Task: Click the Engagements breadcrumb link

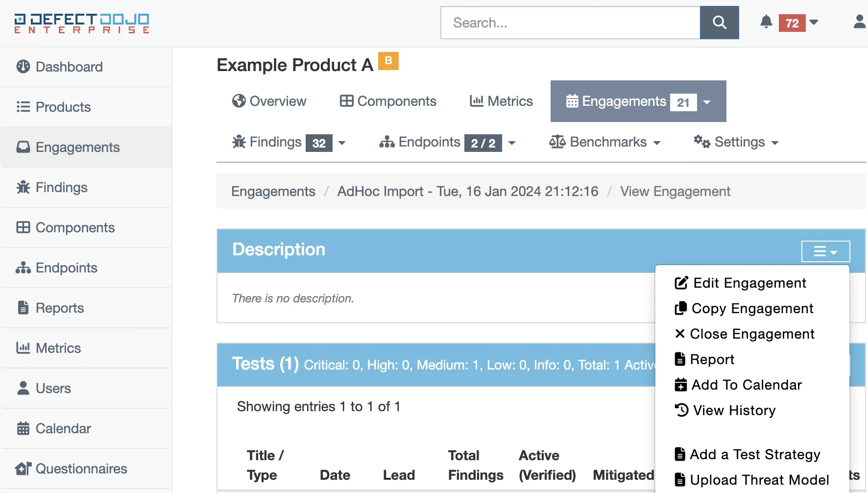Action: (273, 191)
